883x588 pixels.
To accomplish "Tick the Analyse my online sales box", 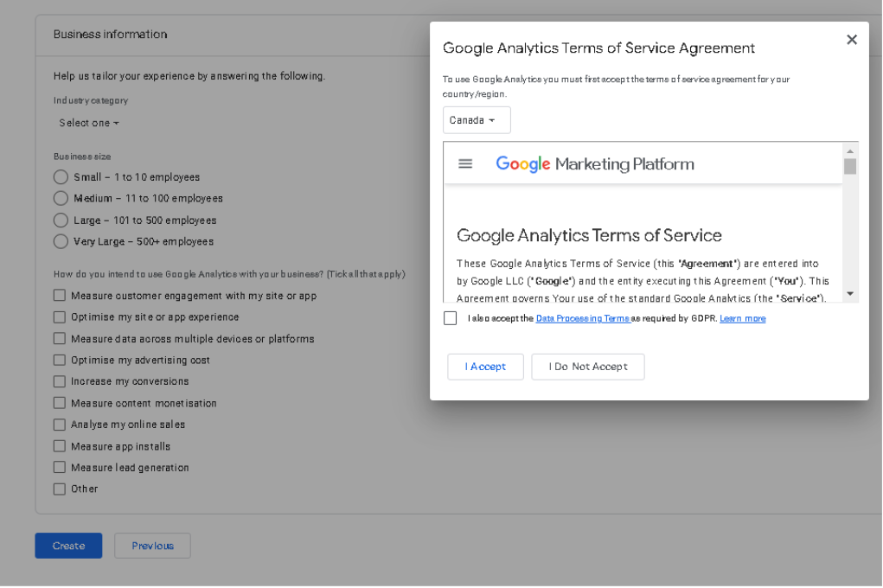I will coord(60,425).
